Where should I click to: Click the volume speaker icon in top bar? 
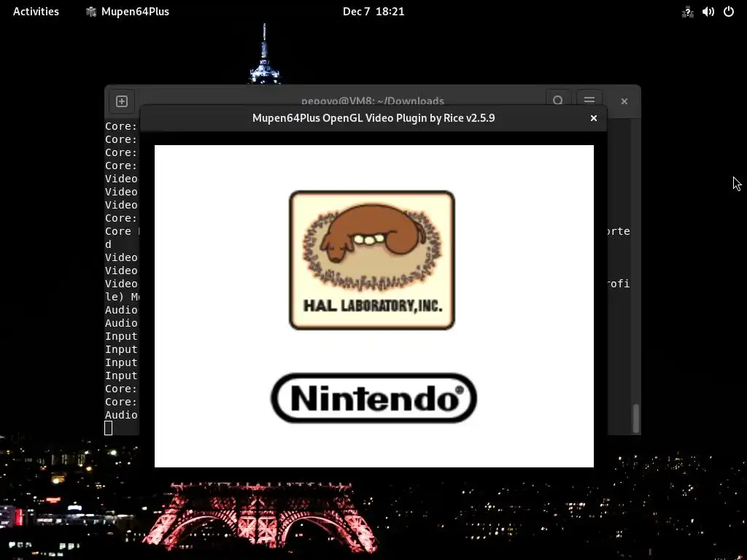(708, 12)
